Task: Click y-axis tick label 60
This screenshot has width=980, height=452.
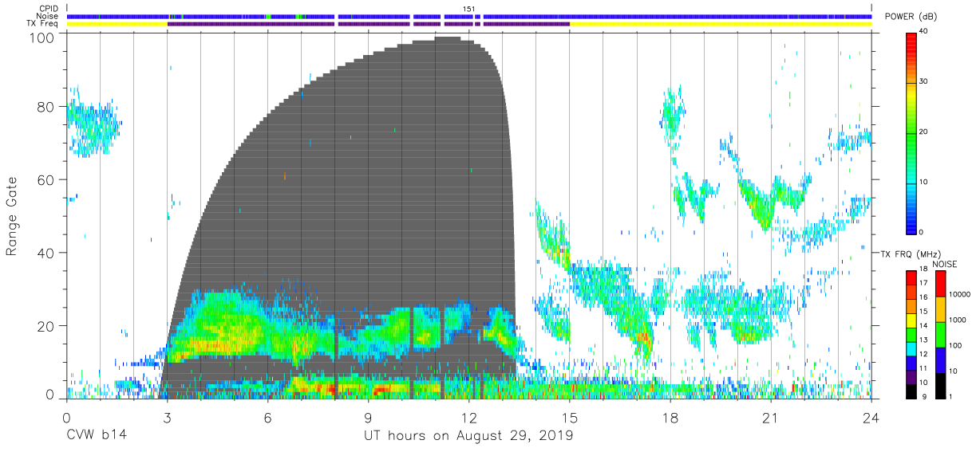Action: (46, 180)
